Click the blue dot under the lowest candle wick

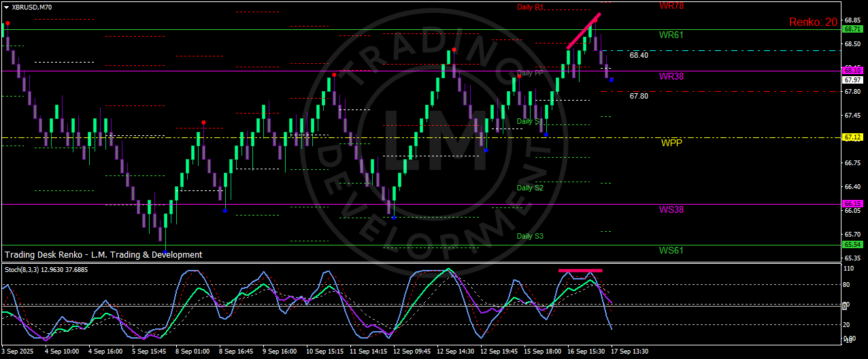[165, 253]
